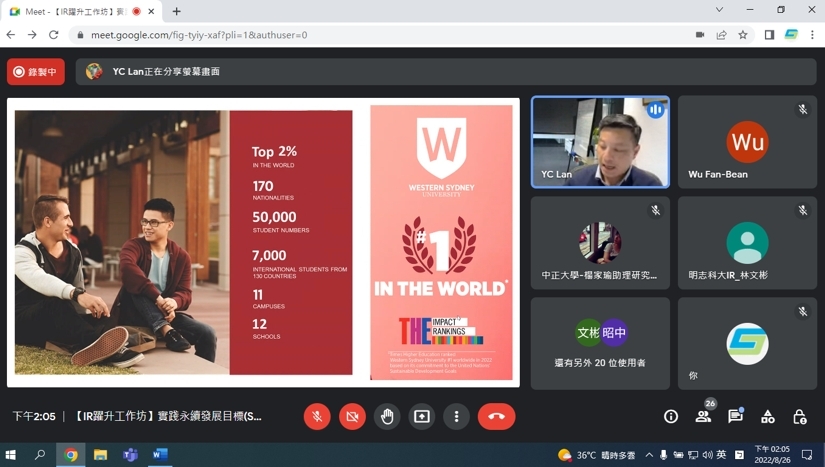
Task: Switch input language 英 indicator
Action: (721, 455)
